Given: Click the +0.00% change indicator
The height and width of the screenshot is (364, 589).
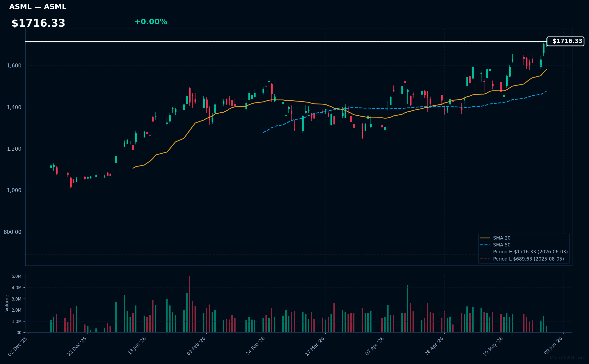Looking at the screenshot, I should click(151, 22).
